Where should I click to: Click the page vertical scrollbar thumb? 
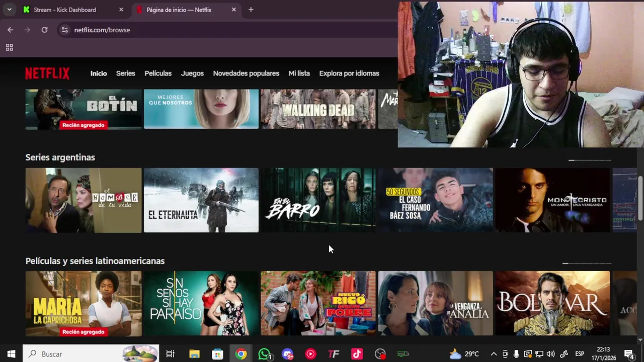pyautogui.click(x=640, y=199)
